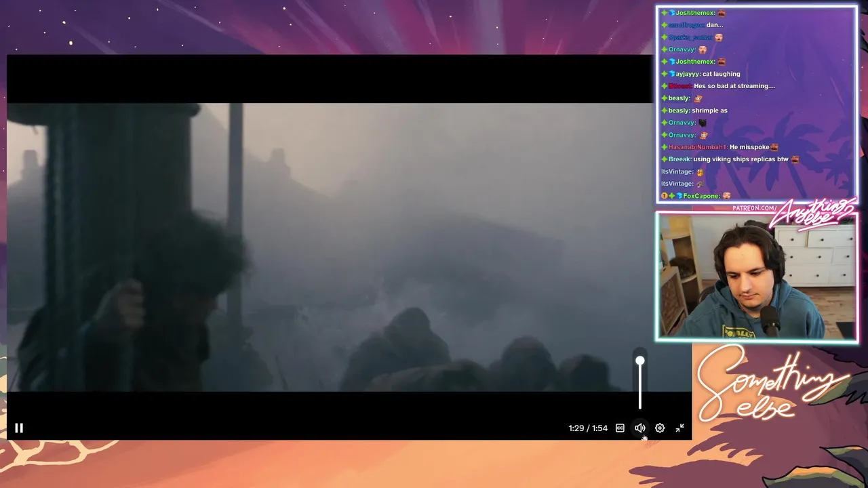Click the username HasanabiNumbah1 in chat

pyautogui.click(x=698, y=147)
